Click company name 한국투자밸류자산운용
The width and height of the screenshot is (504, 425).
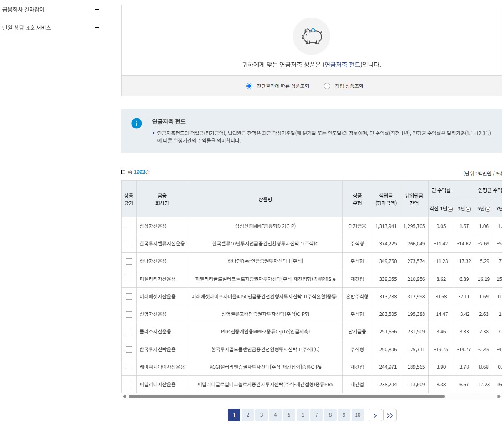[162, 244]
